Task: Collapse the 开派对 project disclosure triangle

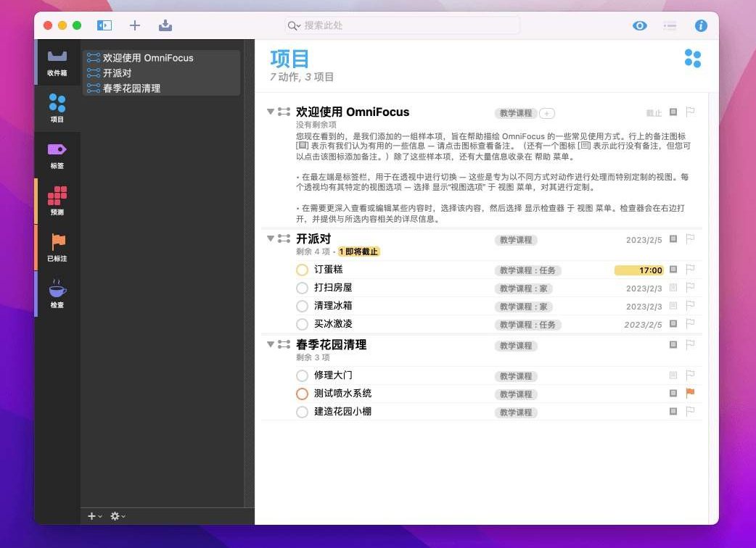Action: (271, 238)
